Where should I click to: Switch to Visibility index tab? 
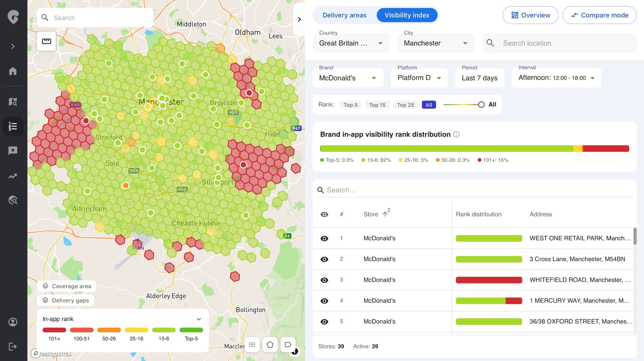coord(407,15)
